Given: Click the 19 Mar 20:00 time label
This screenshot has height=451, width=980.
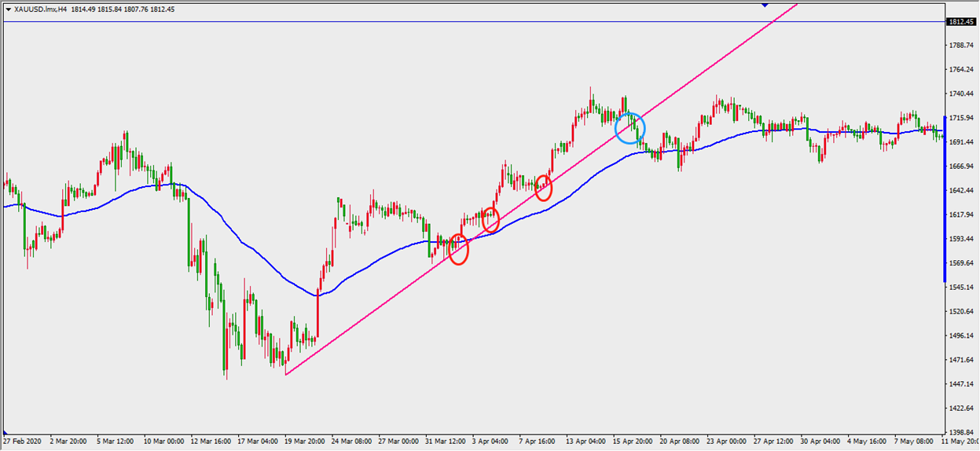Looking at the screenshot, I should pos(305,442).
